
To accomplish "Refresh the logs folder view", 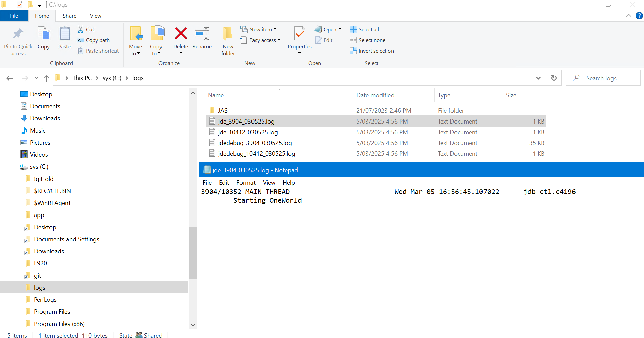I will point(554,78).
